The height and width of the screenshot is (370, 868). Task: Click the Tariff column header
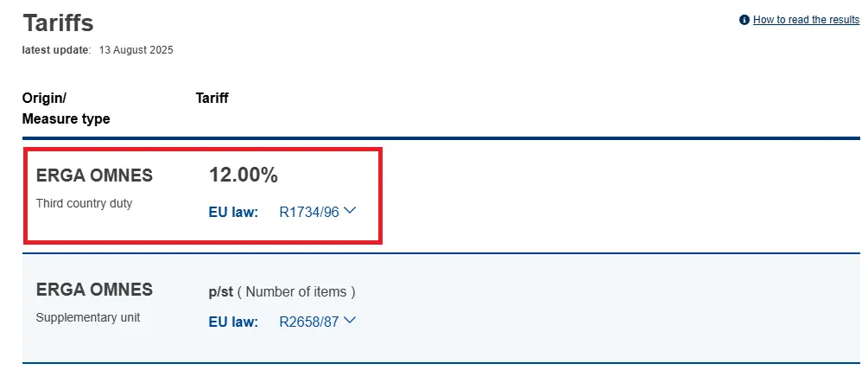click(x=212, y=98)
